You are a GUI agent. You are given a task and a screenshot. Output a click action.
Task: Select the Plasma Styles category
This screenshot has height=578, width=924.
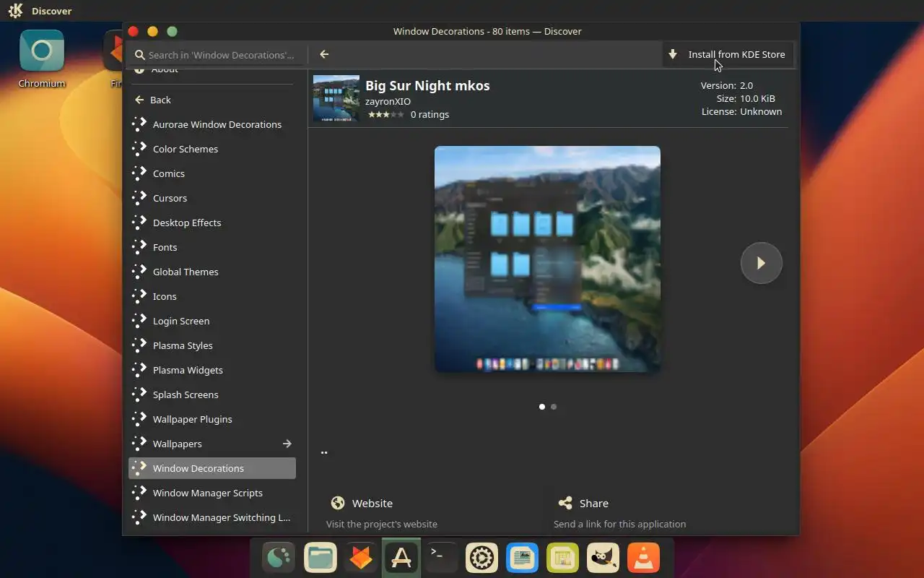(x=212, y=345)
